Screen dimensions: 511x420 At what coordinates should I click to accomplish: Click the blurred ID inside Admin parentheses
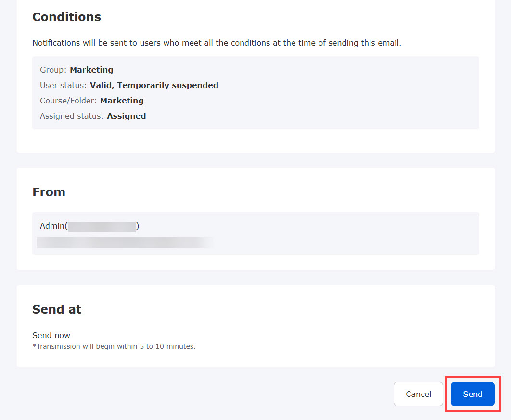(x=102, y=227)
